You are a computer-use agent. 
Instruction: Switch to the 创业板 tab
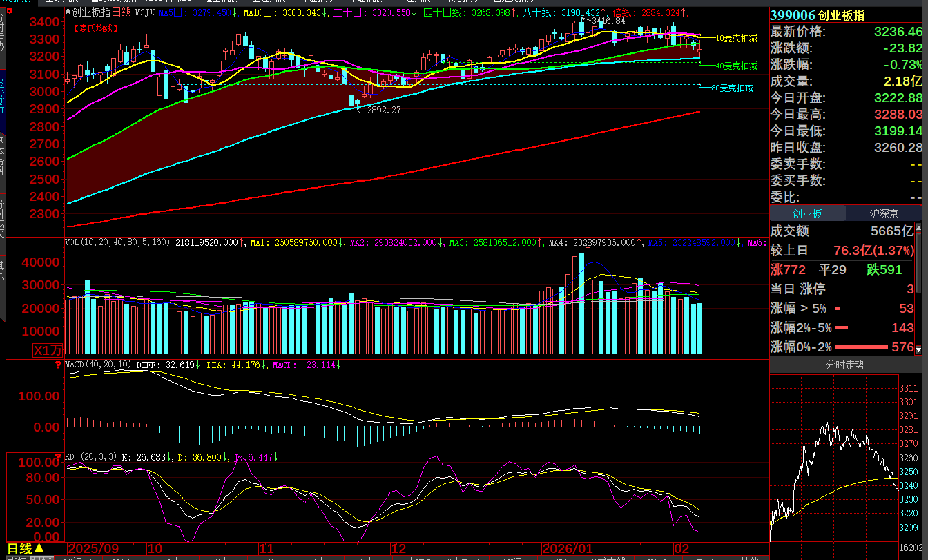click(x=807, y=214)
